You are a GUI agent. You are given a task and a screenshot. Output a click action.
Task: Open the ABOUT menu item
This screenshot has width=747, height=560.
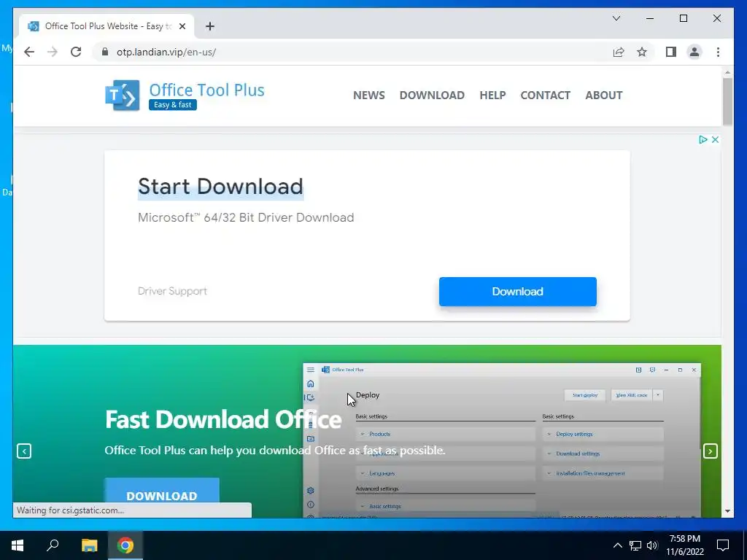click(x=603, y=96)
